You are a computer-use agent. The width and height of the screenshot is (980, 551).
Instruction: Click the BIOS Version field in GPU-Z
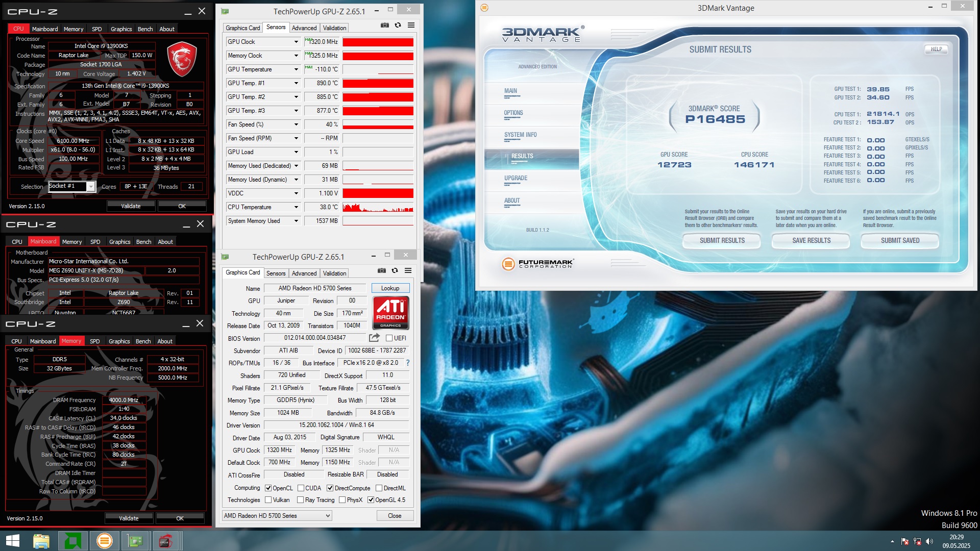315,338
